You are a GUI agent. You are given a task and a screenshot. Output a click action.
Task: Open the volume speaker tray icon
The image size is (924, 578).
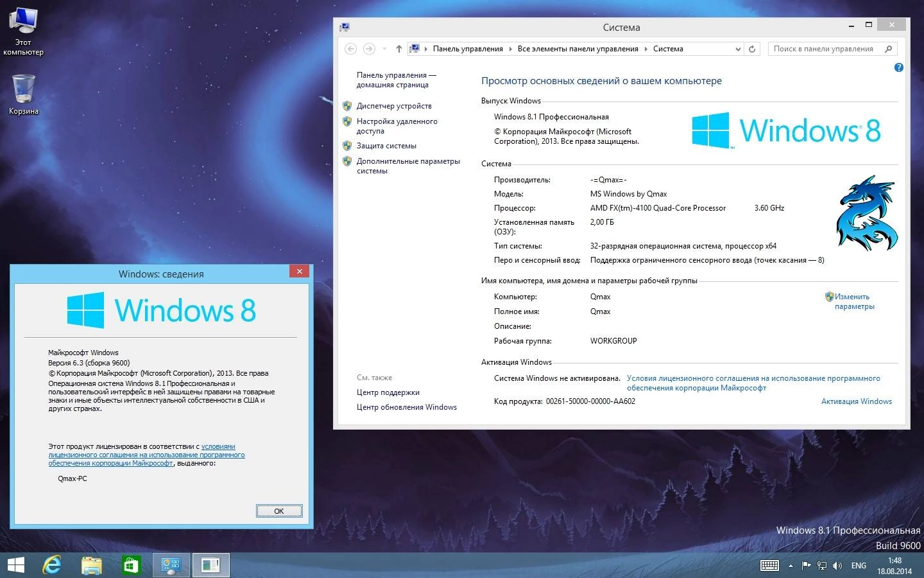837,566
